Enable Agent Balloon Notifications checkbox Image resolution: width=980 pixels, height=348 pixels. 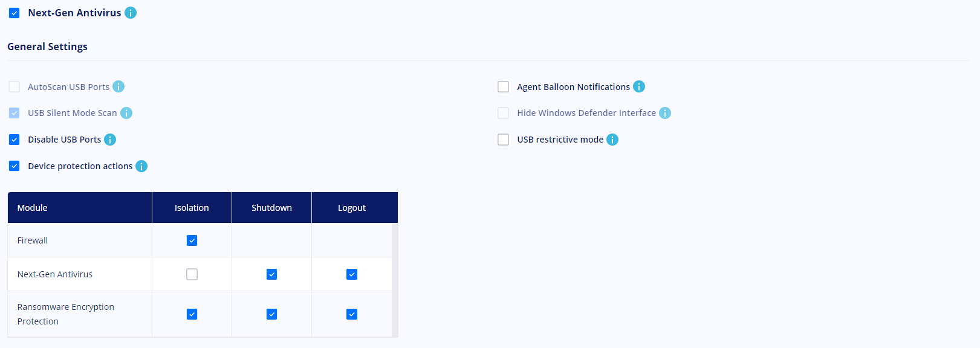503,86
